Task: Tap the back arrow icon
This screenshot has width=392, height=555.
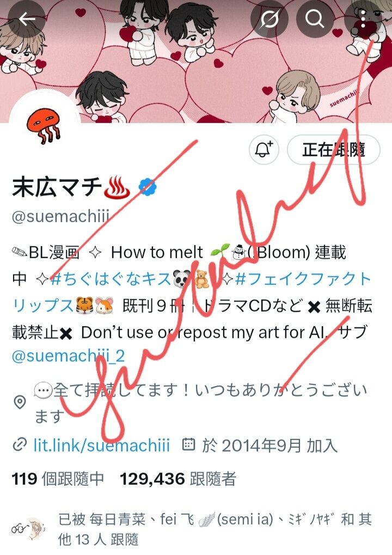Action: click(x=27, y=19)
